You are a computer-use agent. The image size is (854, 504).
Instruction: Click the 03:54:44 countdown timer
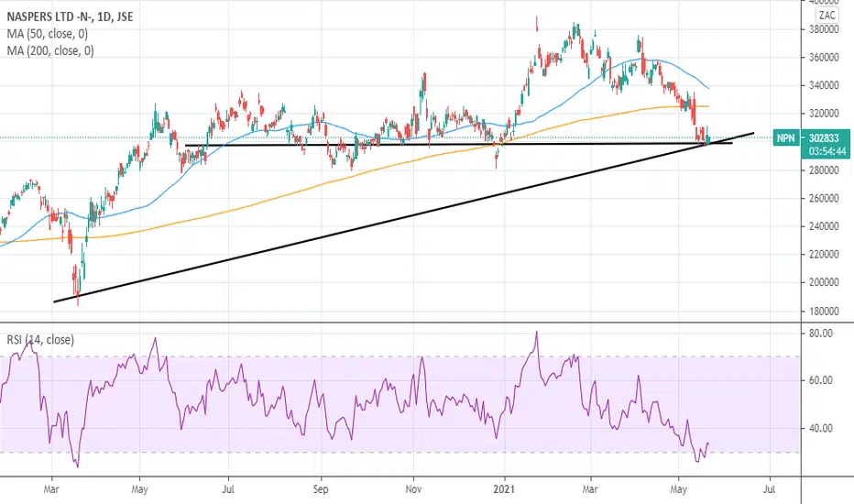[x=827, y=151]
